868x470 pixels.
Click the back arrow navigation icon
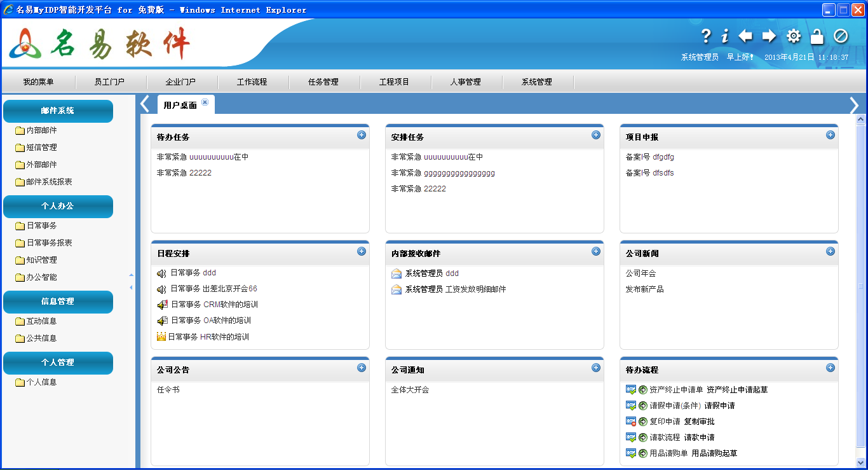(x=745, y=37)
